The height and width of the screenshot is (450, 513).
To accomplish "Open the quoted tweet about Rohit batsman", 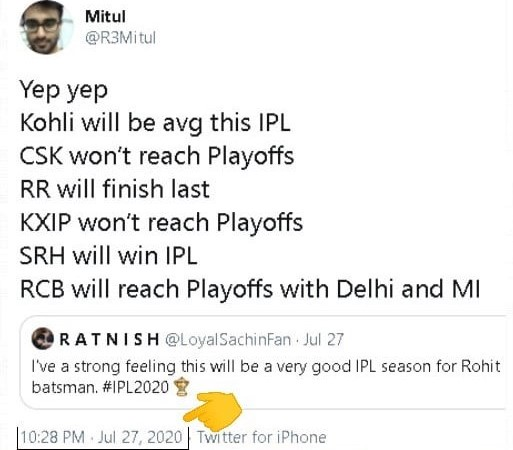I will coord(265,362).
